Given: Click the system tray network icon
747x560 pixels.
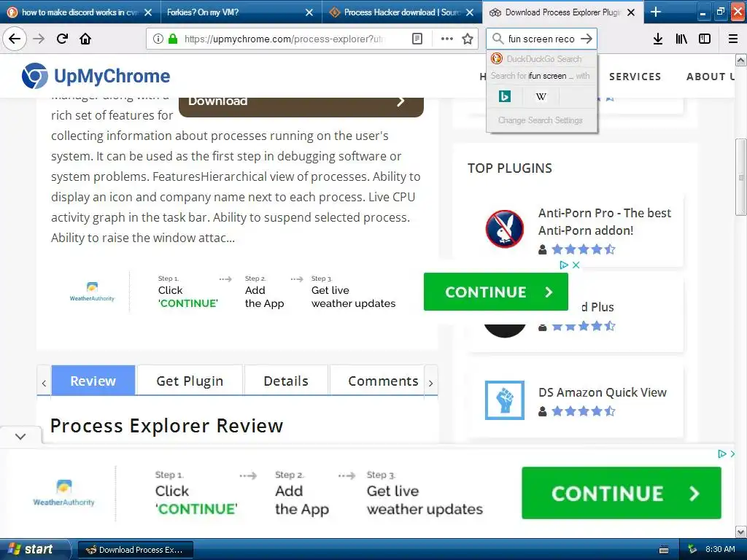Looking at the screenshot, I should pyautogui.click(x=693, y=550).
